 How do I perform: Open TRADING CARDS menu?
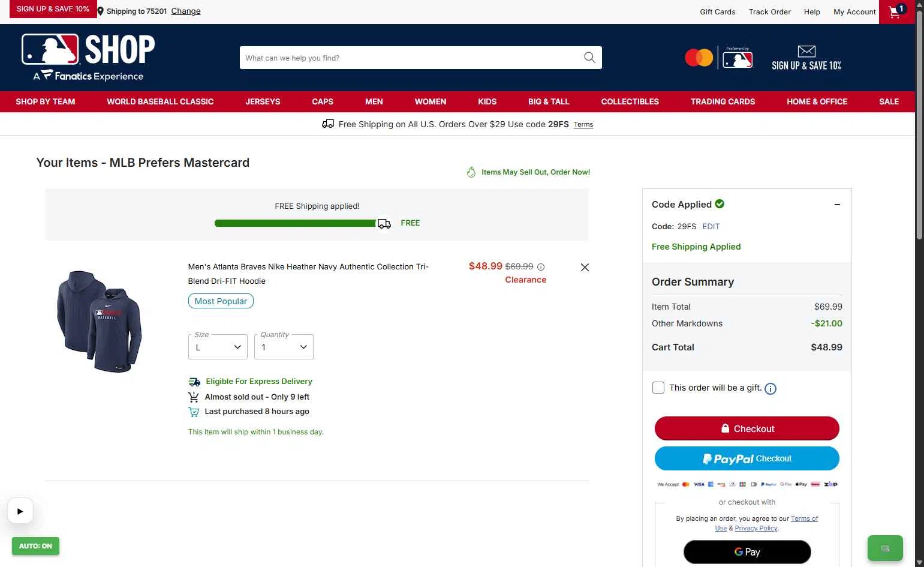[x=723, y=102]
